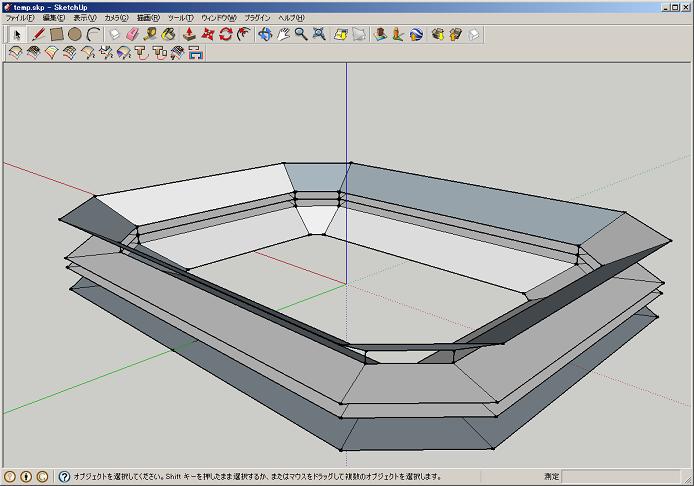The width and height of the screenshot is (694, 486).
Task: Activate the red Move tool
Action: [x=208, y=34]
